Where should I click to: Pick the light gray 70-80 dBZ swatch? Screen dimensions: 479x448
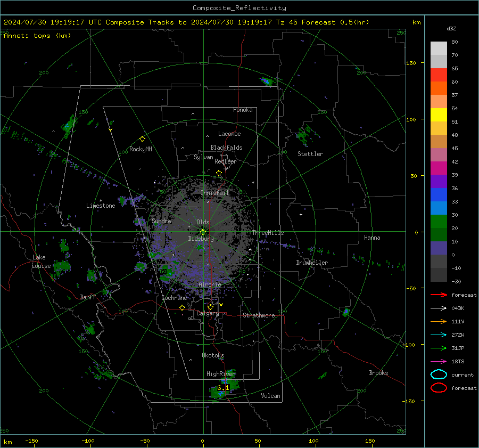coord(439,48)
